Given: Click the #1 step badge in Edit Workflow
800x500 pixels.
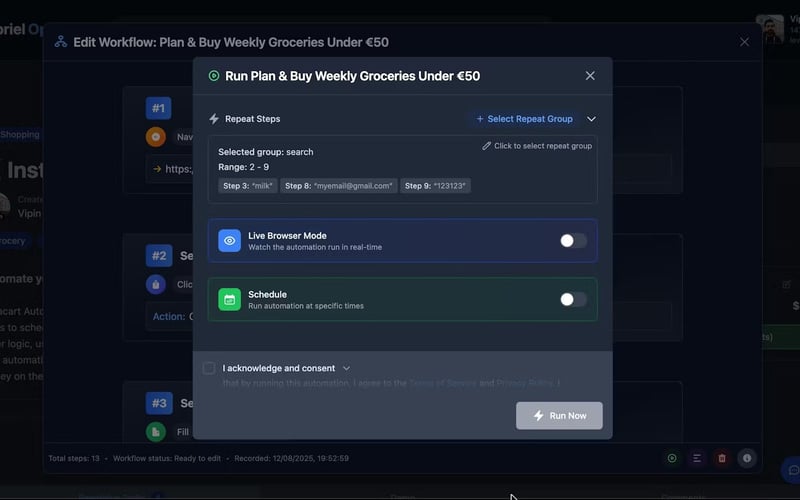Looking at the screenshot, I should click(158, 108).
